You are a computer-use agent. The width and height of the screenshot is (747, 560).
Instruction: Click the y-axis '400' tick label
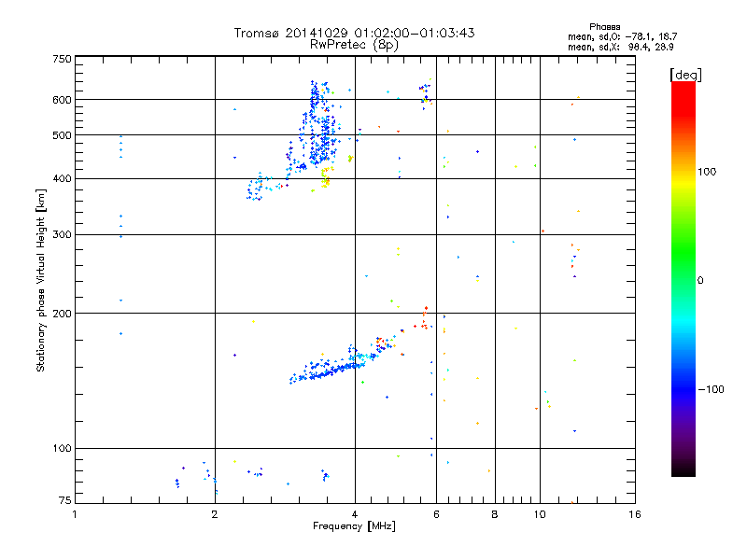click(x=62, y=179)
